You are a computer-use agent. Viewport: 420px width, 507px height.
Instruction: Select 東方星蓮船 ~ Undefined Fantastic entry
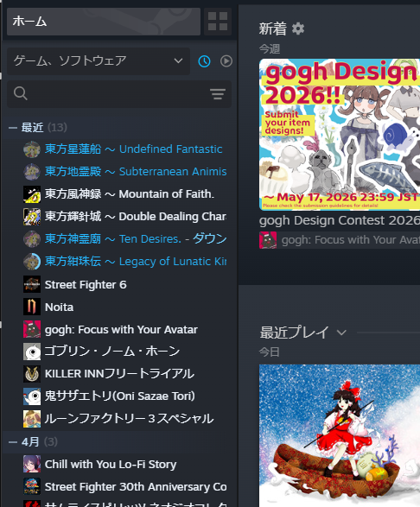(x=133, y=149)
